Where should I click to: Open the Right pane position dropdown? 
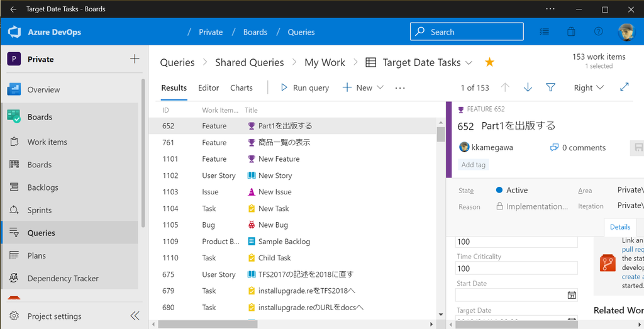(589, 87)
